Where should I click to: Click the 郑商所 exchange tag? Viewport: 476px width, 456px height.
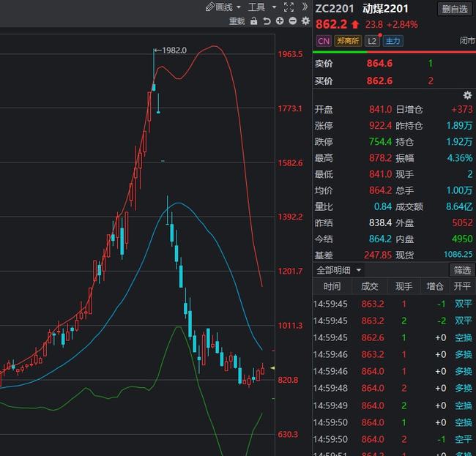(348, 41)
